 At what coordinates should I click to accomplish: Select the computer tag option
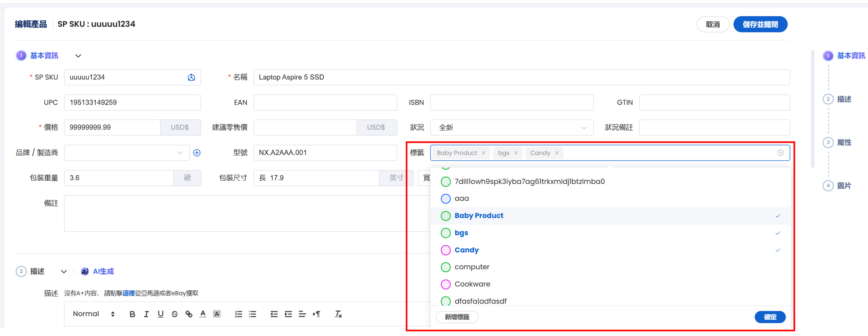611,267
